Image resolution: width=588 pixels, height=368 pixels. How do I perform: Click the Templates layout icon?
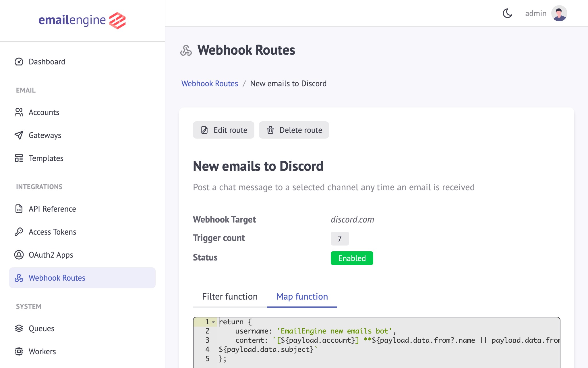[x=19, y=158]
